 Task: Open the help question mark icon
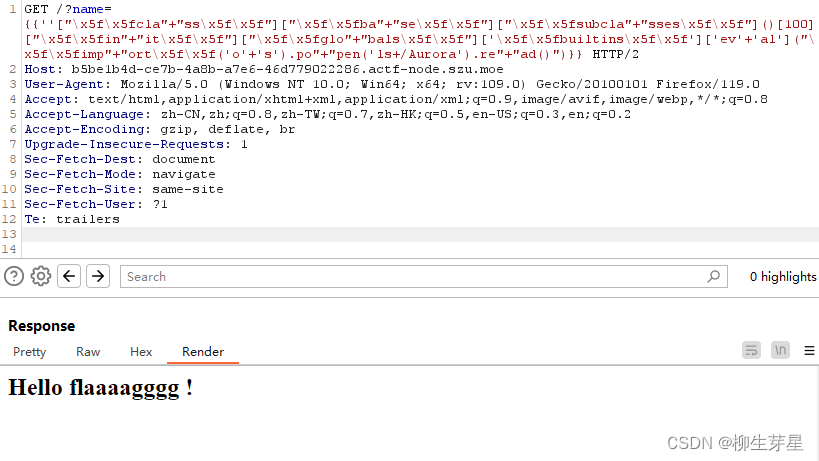[14, 276]
